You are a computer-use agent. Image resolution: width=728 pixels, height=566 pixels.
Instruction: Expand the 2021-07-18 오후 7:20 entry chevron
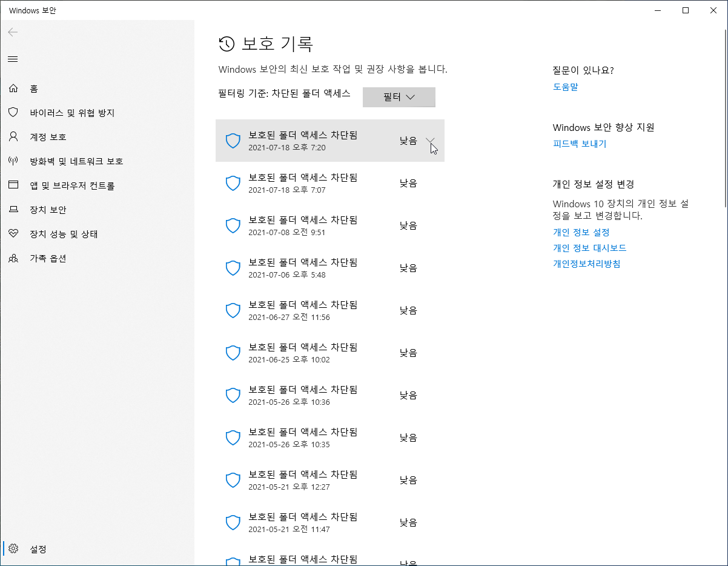430,141
